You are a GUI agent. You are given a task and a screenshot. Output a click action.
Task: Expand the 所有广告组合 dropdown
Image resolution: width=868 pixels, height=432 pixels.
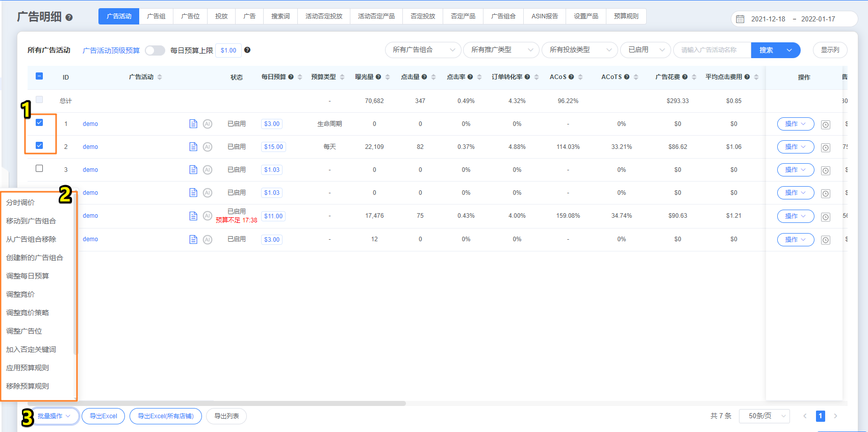pyautogui.click(x=423, y=50)
